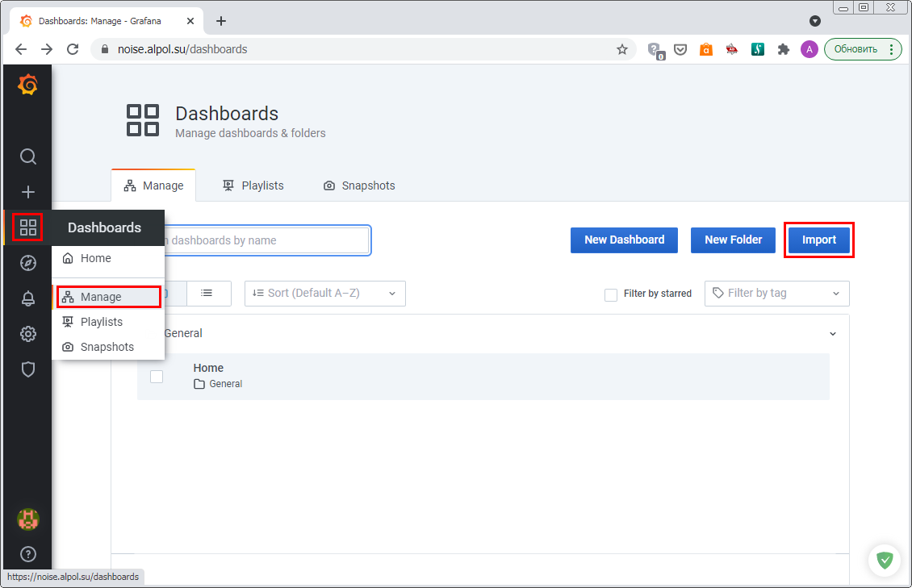Image resolution: width=912 pixels, height=588 pixels.
Task: Click the Import button
Action: tap(818, 240)
